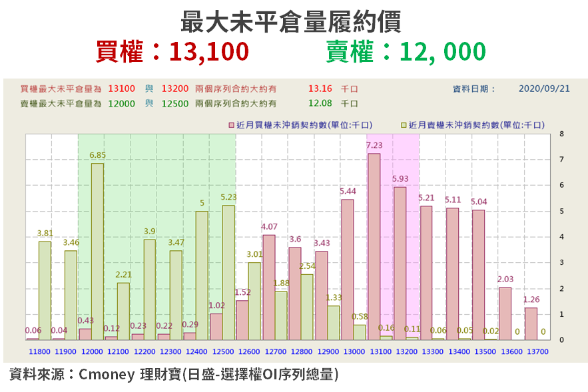Select the chart title 最大未平倉量履約價
Screen dimensions: 588x392
291,21
